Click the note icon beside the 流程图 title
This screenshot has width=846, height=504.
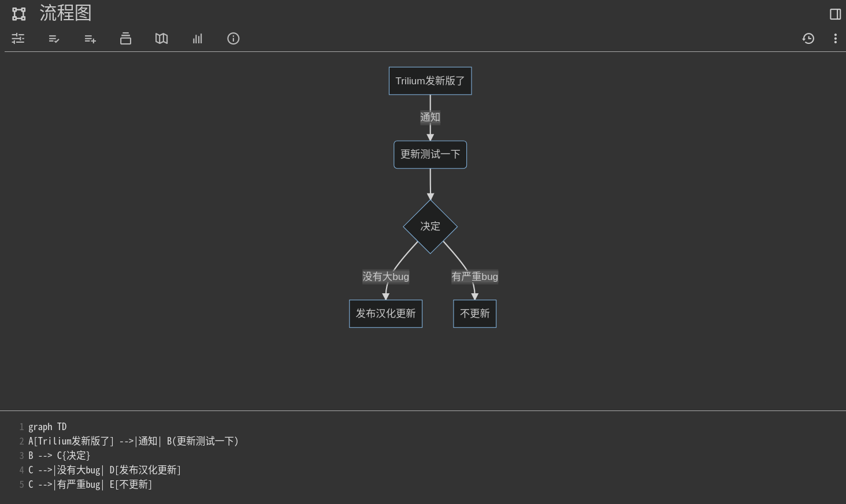[x=19, y=14]
